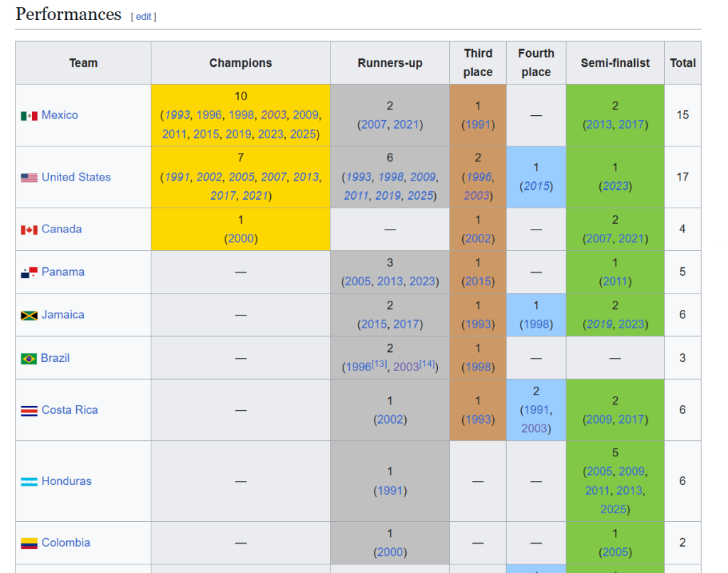Open the edit link beside Performances heading
The image size is (728, 573).
pos(144,17)
